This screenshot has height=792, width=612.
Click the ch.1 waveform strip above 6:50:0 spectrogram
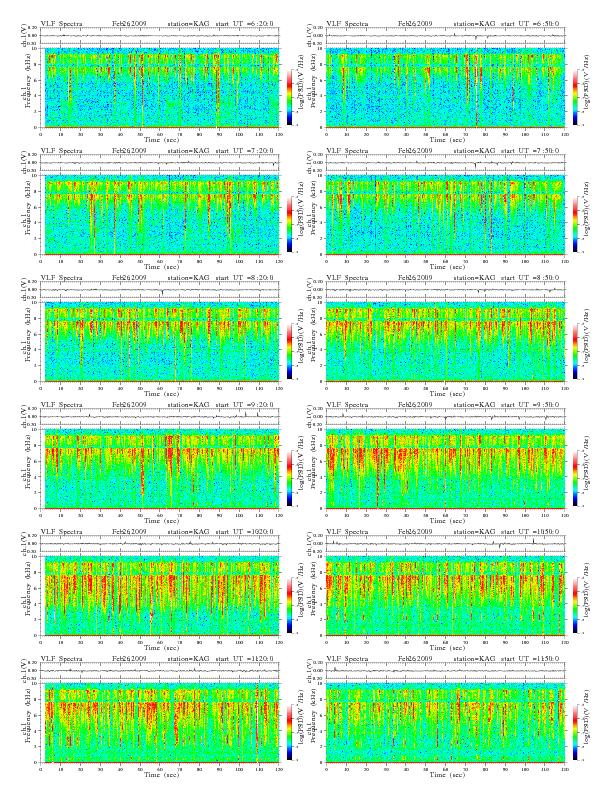[445, 35]
